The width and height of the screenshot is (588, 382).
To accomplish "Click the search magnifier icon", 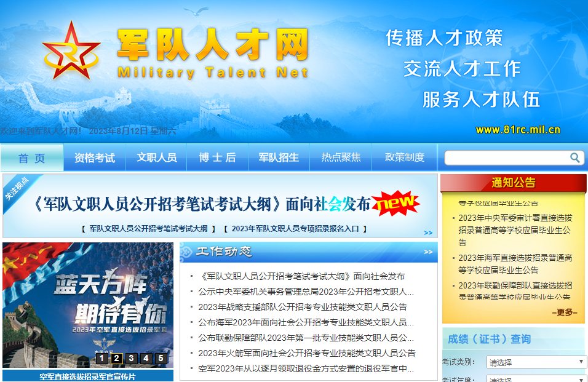I will pyautogui.click(x=575, y=157).
